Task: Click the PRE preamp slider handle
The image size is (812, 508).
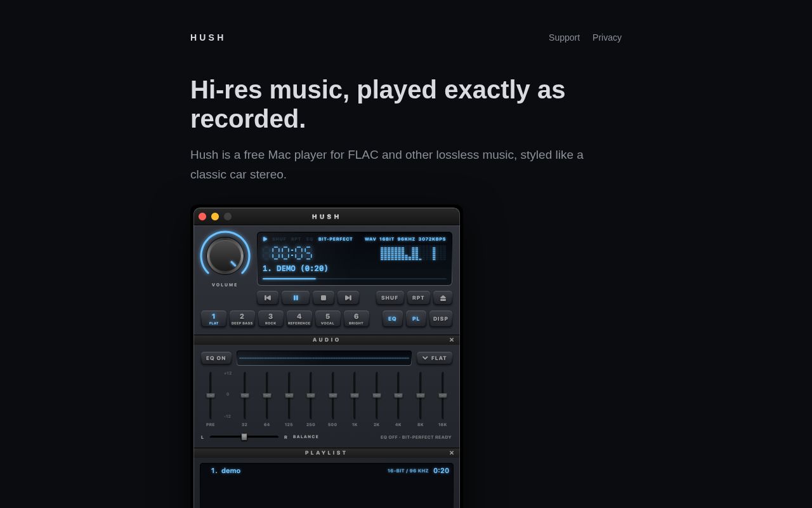Action: pyautogui.click(x=211, y=396)
